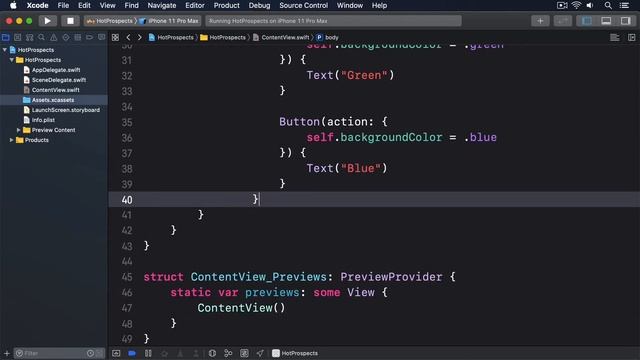Open the Editor menu
This screenshot has width=640, height=360.
(x=195, y=5)
